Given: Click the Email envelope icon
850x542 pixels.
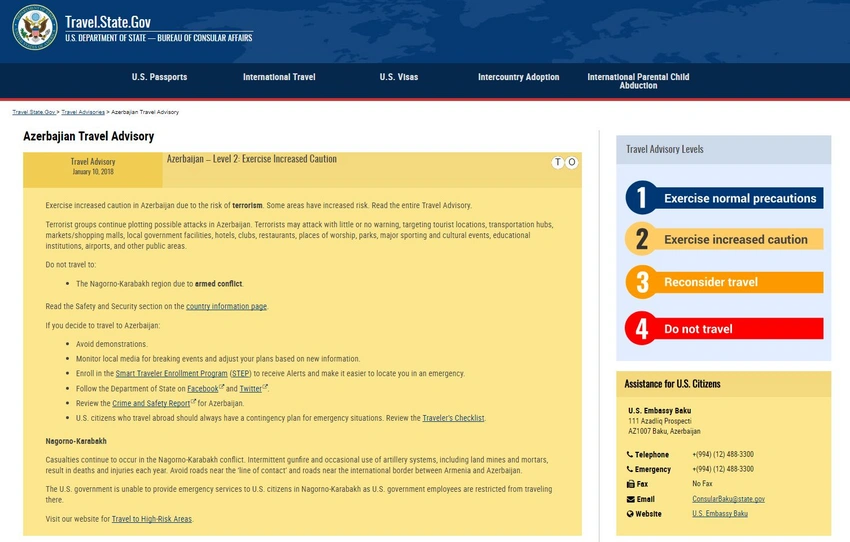Looking at the screenshot, I should click(x=630, y=499).
